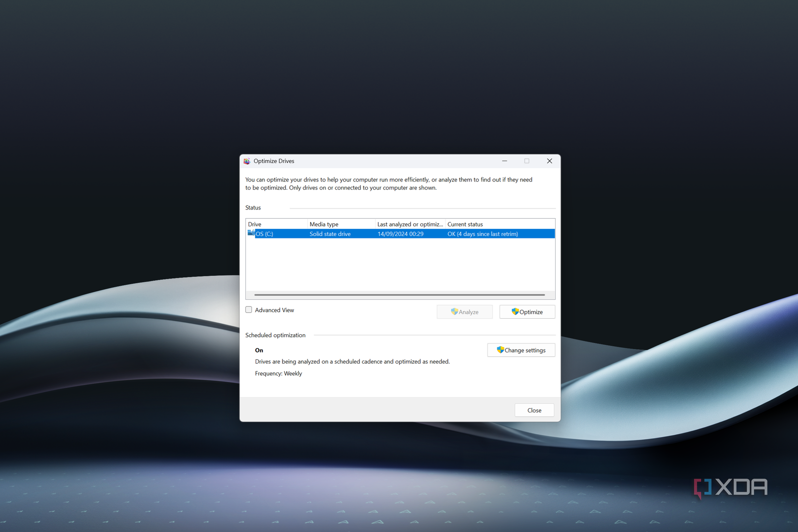Click the UAC shield on Analyze button
The width and height of the screenshot is (798, 532).
[x=454, y=311]
